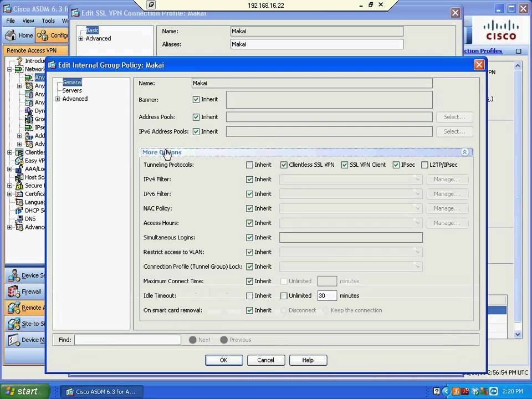Screen dimensions: 532x399
Task: Click Manage button for IPv4 Filter
Action: pos(447,180)
